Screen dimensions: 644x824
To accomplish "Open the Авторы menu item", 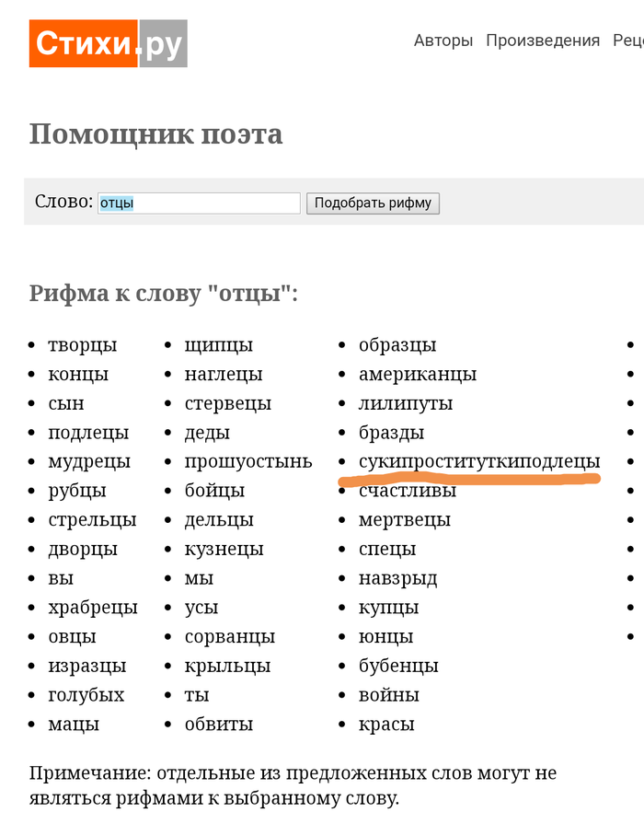I will (x=443, y=41).
